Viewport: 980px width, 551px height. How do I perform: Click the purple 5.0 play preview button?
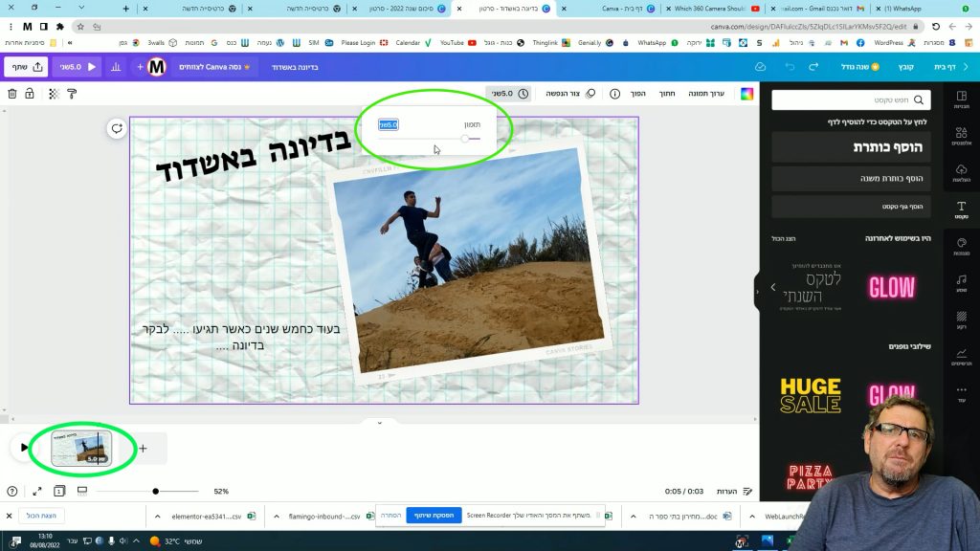[x=78, y=67]
